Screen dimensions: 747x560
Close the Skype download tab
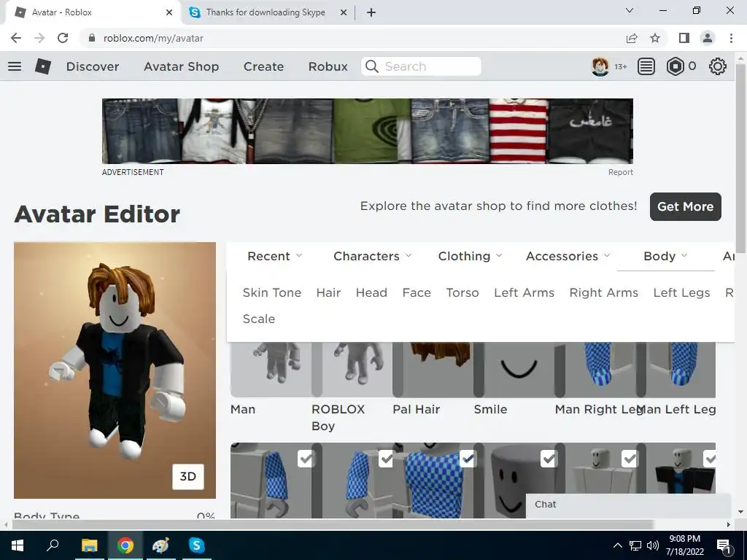point(344,12)
